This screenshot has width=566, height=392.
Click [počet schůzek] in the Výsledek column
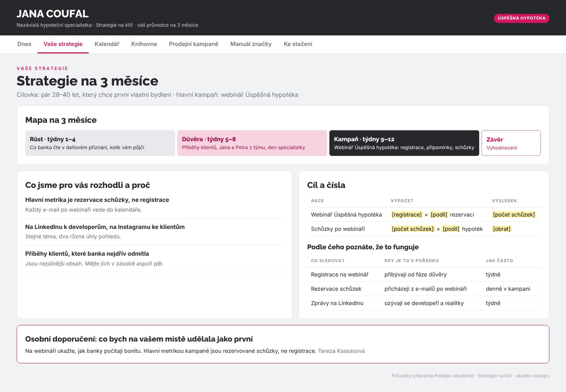tap(514, 215)
